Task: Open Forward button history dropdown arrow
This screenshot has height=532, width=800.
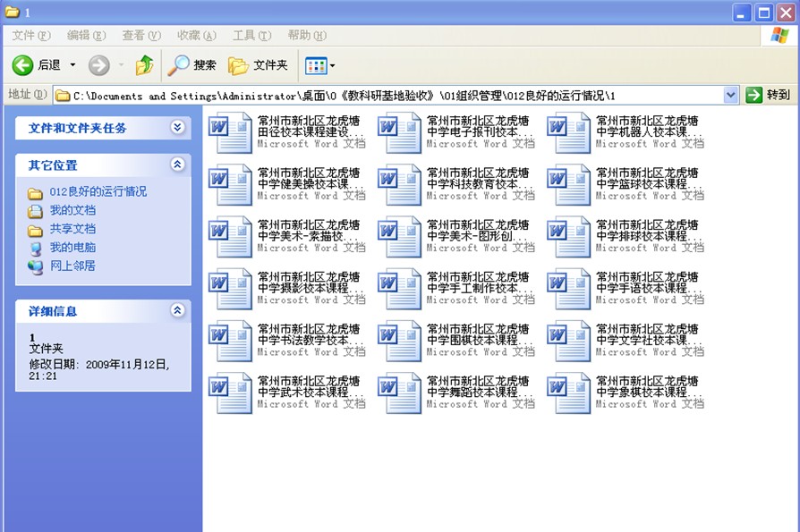Action: pyautogui.click(x=122, y=64)
